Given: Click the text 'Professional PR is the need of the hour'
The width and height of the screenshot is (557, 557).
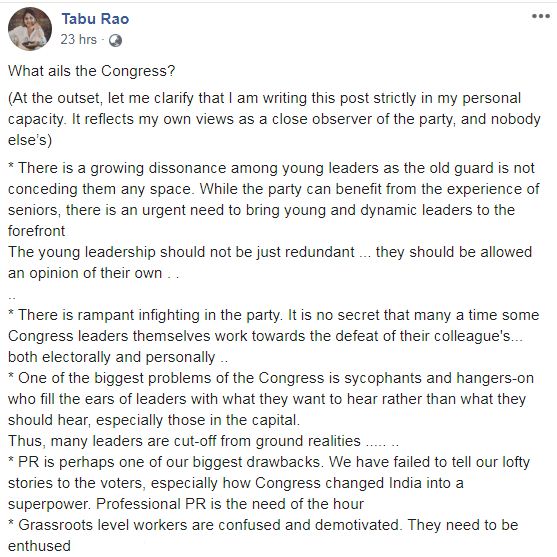Looking at the screenshot, I should (x=230, y=504).
